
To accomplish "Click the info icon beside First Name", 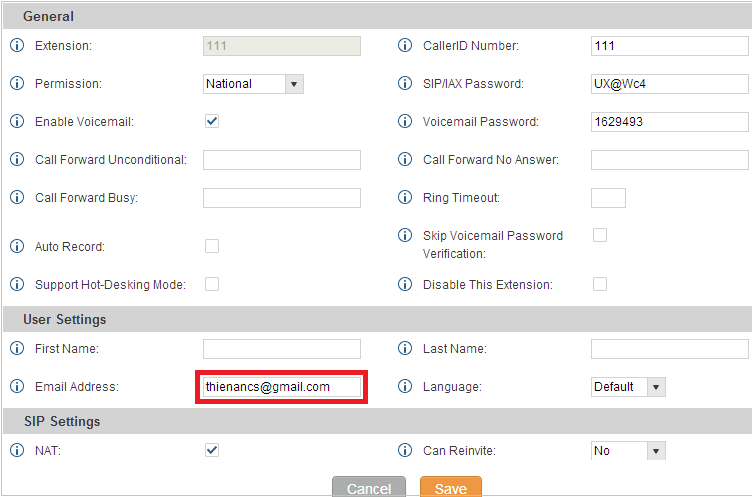I will (17, 348).
